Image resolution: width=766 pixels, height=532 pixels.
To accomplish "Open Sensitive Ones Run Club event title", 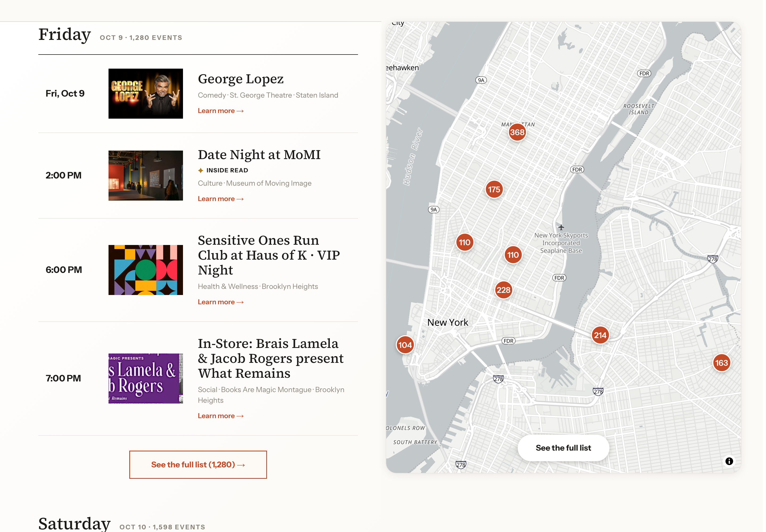I will tap(269, 255).
